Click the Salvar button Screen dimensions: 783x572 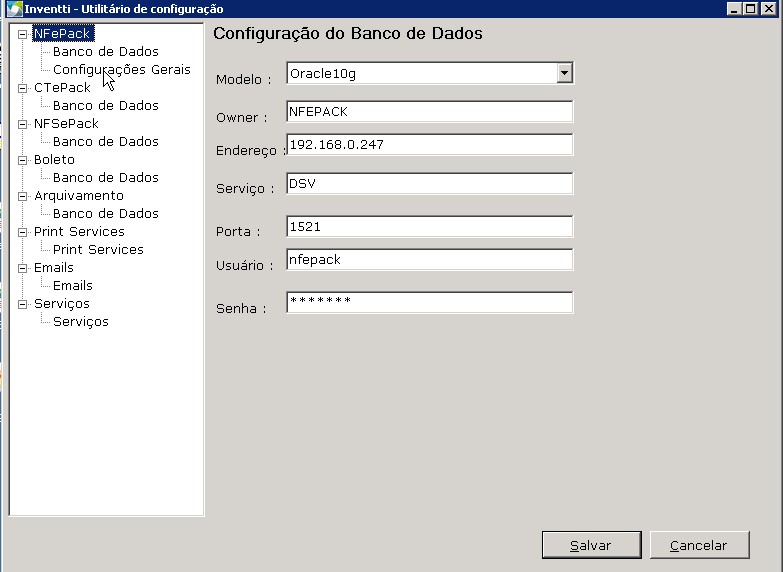point(590,545)
